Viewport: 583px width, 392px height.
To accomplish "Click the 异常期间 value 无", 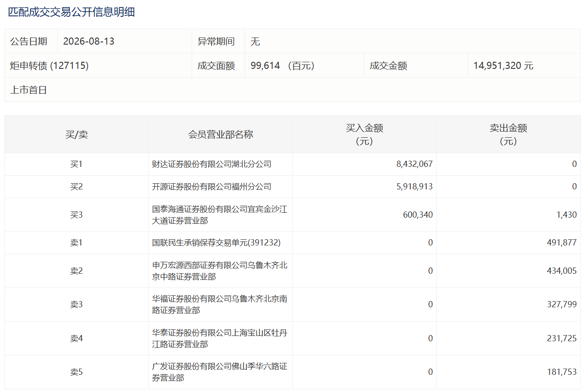I will point(255,41).
